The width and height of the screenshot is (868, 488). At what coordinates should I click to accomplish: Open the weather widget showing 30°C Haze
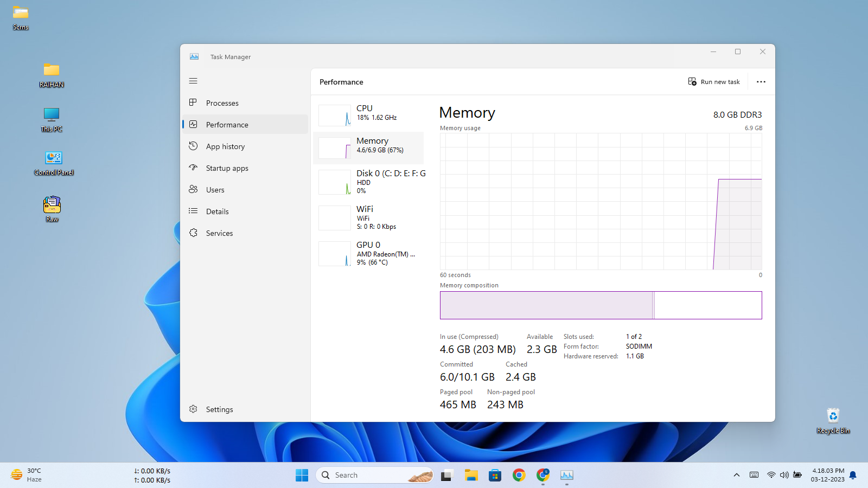click(26, 475)
